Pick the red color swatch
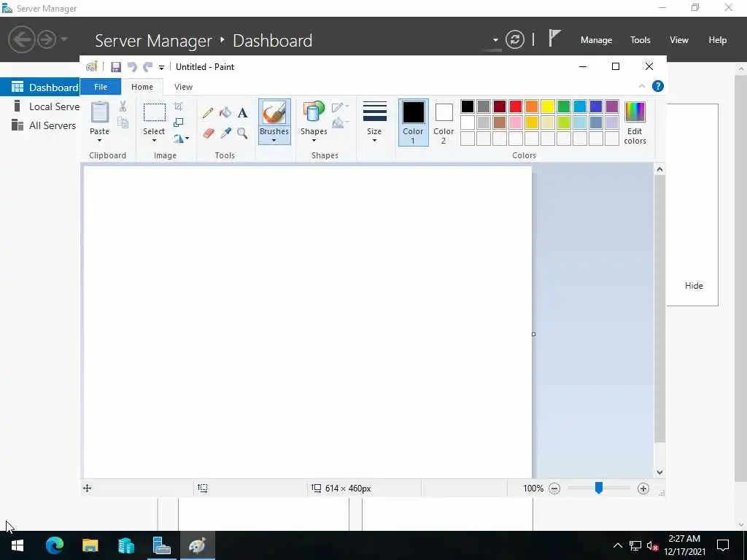The width and height of the screenshot is (747, 560). click(516, 106)
